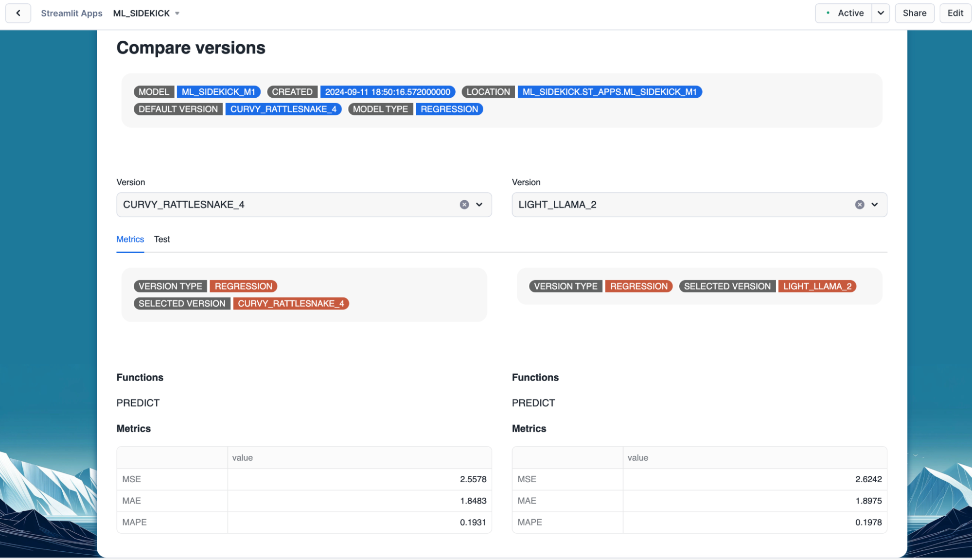The image size is (972, 560).
Task: Open ML_SIDEKICK app name dropdown arrow
Action: [177, 14]
